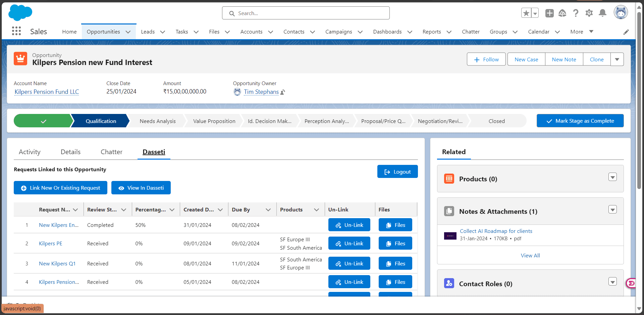
Task: Expand Notes & Attachments action menu
Action: (x=612, y=209)
